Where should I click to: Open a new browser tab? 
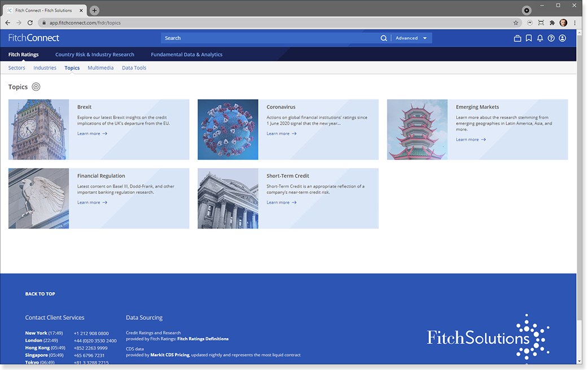pos(94,11)
